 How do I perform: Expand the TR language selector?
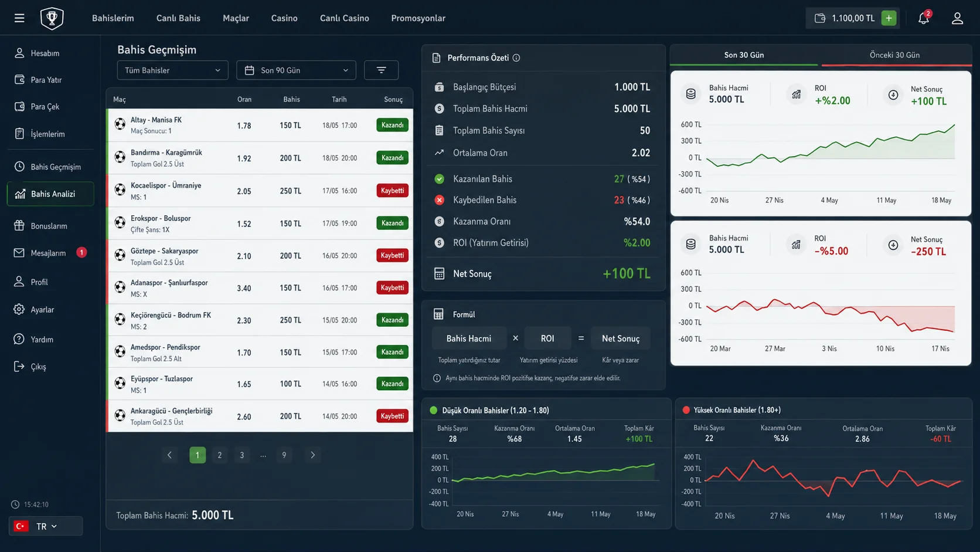[46, 526]
